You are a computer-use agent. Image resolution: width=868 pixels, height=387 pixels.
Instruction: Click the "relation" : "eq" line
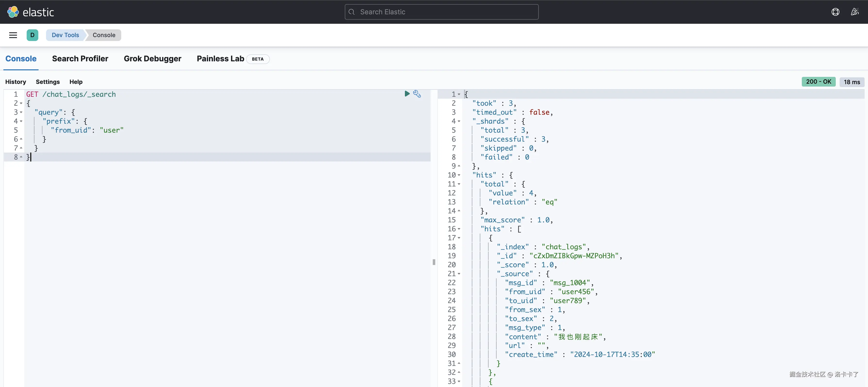tap(523, 202)
